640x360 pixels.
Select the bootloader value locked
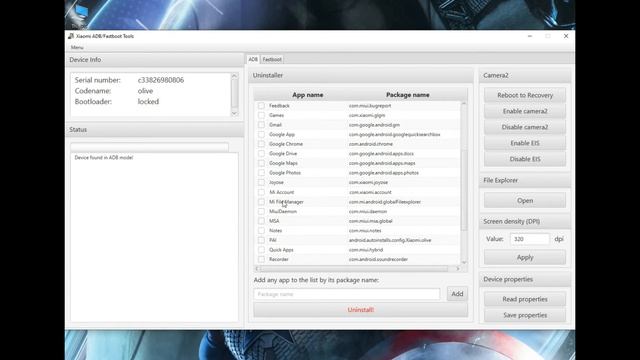click(x=148, y=101)
